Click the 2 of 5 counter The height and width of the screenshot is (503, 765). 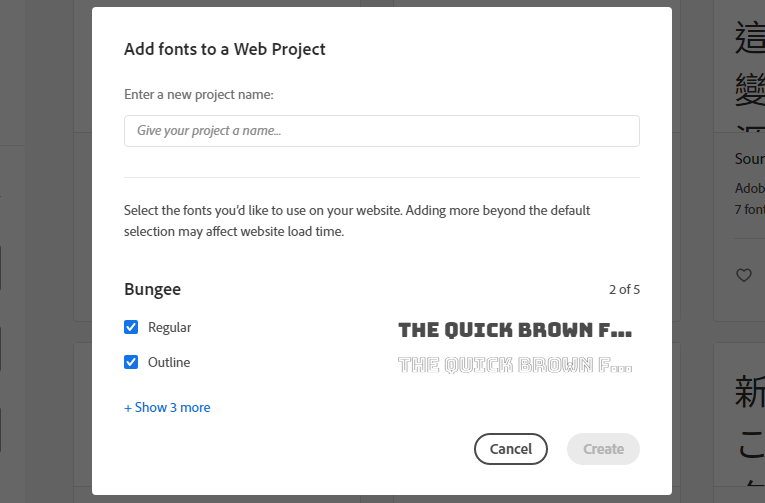(x=624, y=289)
